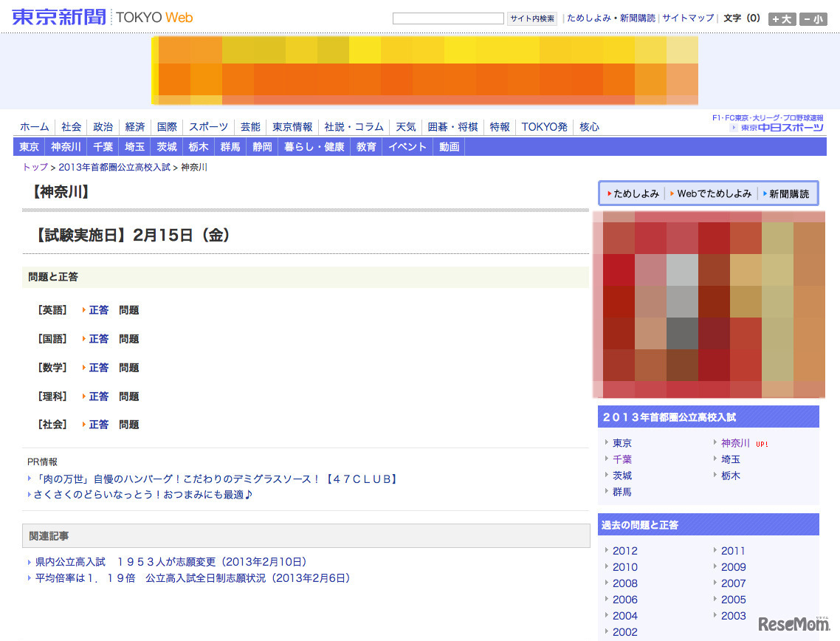The width and height of the screenshot is (840, 641).
Task: Open 神奈川 tab in blue sub-navigation
Action: coord(66,147)
